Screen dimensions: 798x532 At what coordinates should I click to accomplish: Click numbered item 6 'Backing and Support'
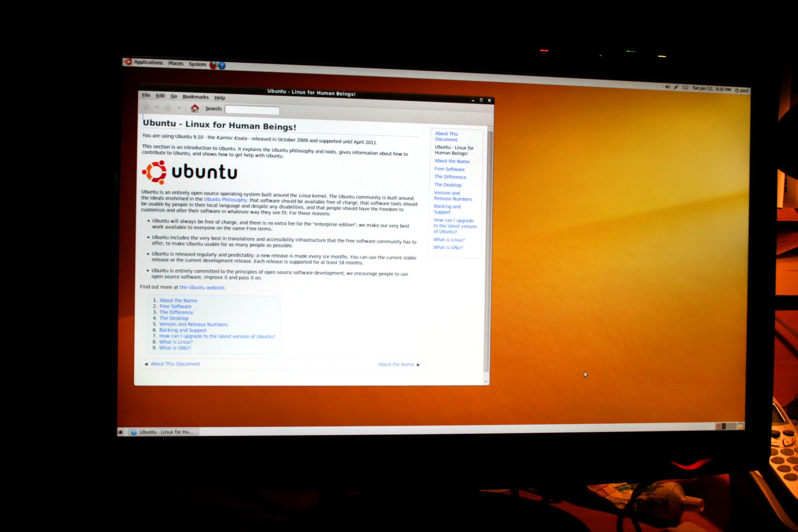pyautogui.click(x=183, y=330)
